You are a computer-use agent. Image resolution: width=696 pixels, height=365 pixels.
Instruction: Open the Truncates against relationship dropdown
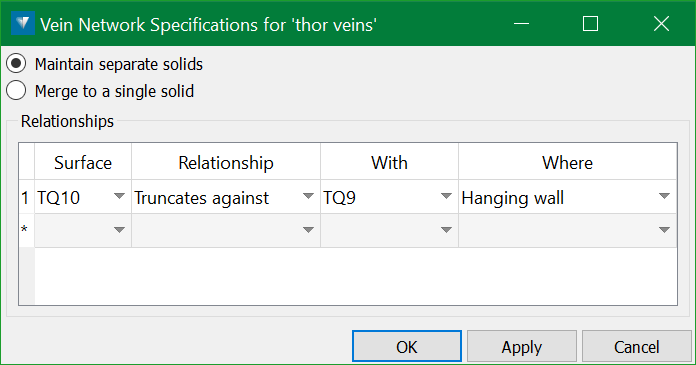point(308,196)
